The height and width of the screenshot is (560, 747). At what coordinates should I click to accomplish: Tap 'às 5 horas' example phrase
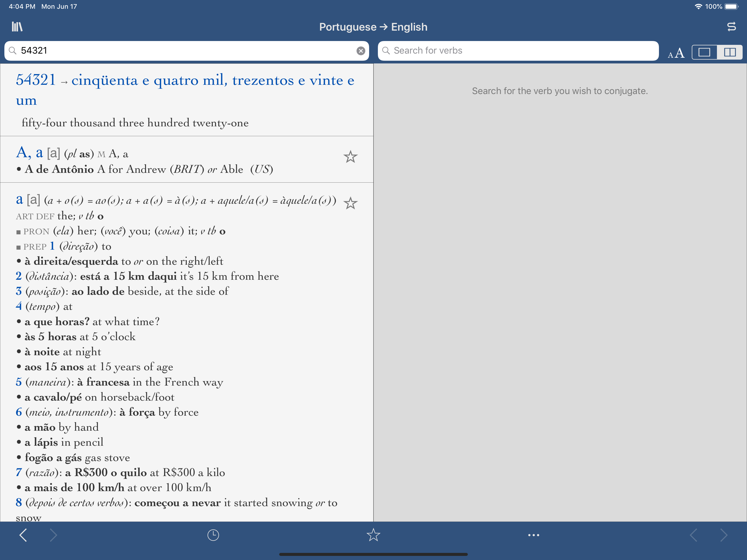coord(50,337)
